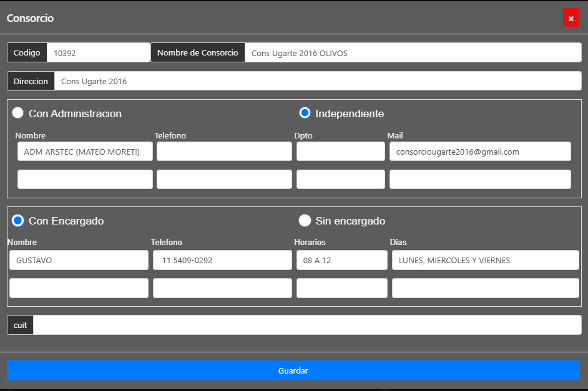Focus the administrator Telefono field in first row
The width and height of the screenshot is (588, 391).
point(224,152)
